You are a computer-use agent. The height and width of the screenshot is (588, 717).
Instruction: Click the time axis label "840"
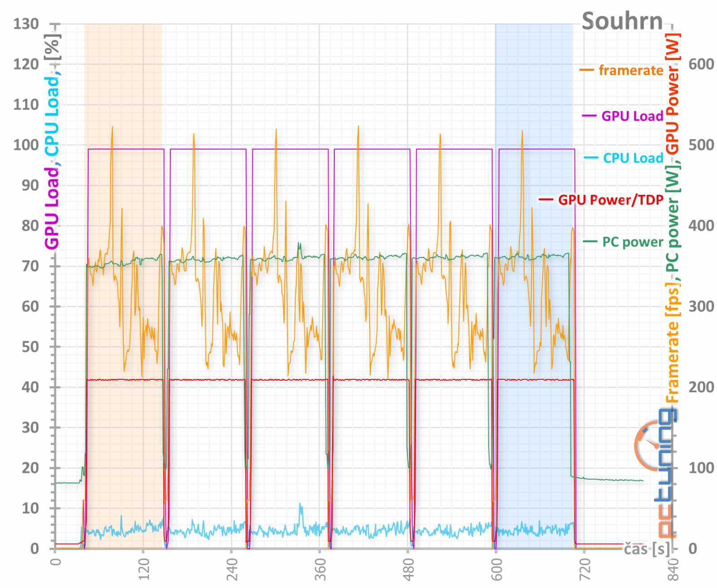(x=674, y=569)
